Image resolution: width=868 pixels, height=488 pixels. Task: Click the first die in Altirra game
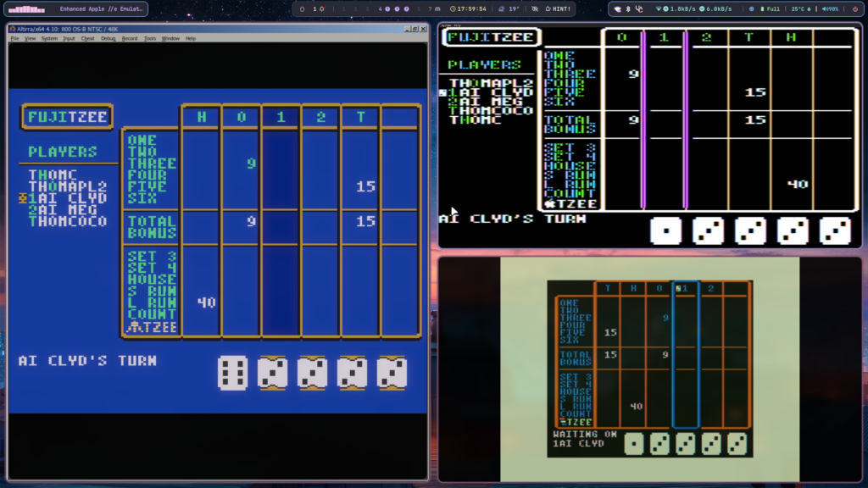tap(232, 373)
